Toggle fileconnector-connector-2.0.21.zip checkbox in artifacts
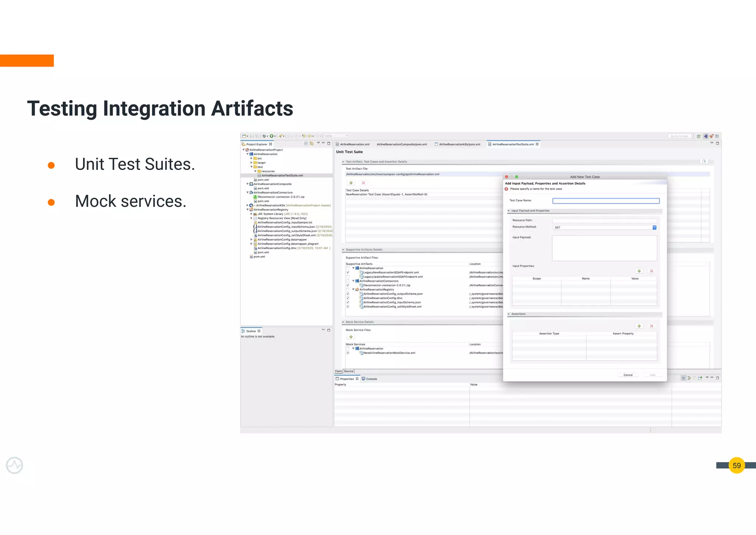The image size is (756, 535). point(348,286)
